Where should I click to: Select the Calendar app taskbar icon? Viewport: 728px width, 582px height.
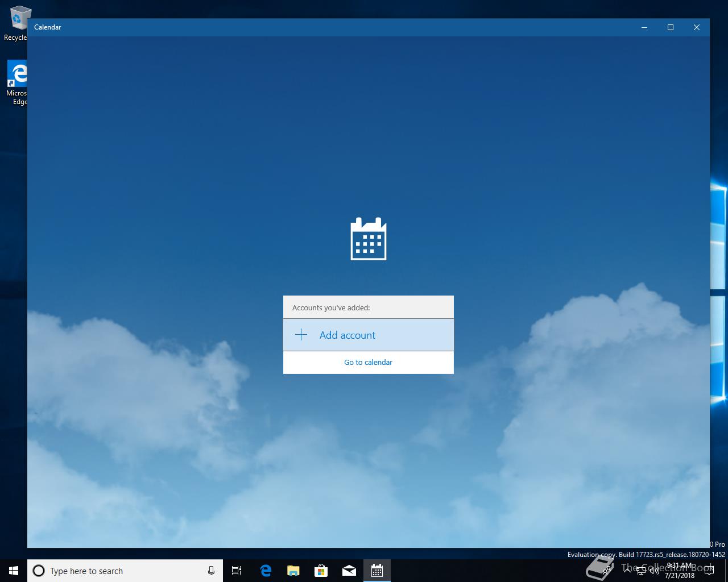[x=377, y=571]
